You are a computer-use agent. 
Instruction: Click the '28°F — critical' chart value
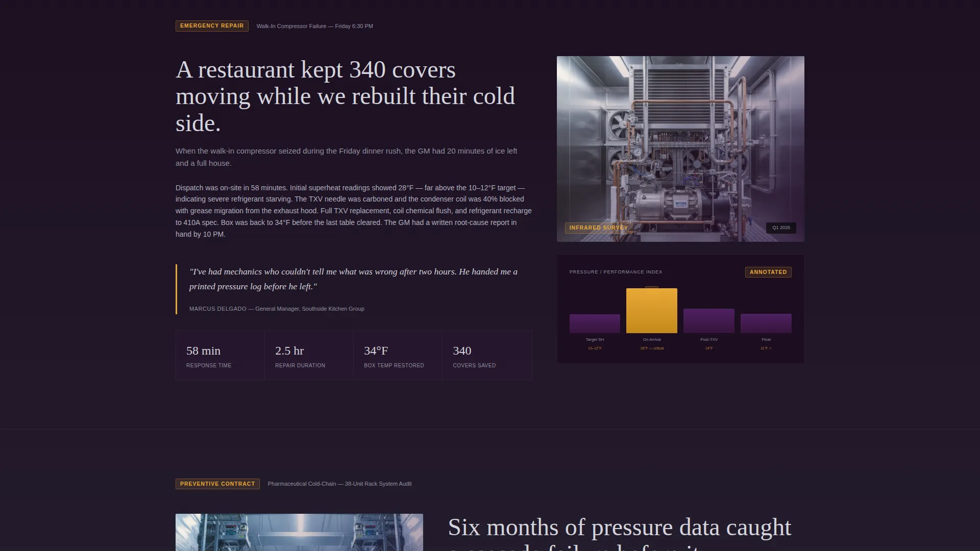coord(652,348)
